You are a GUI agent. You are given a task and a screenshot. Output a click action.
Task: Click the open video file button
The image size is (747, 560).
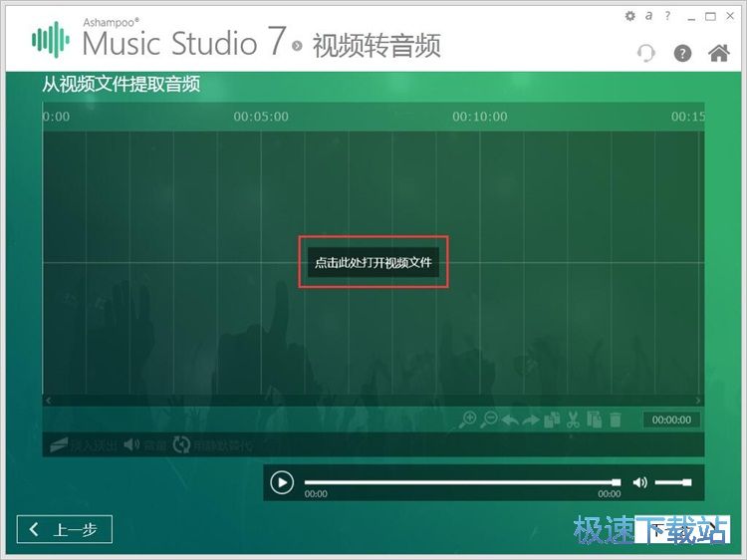(x=373, y=262)
